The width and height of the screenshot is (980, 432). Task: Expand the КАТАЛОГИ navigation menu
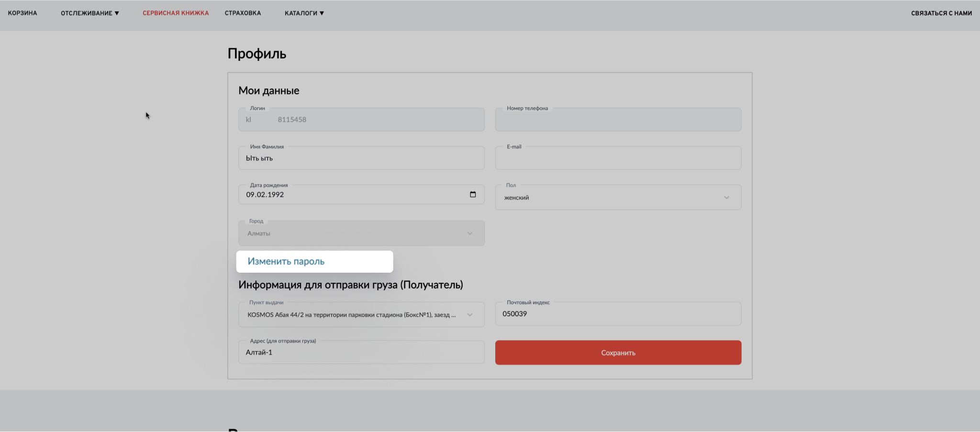pos(303,13)
